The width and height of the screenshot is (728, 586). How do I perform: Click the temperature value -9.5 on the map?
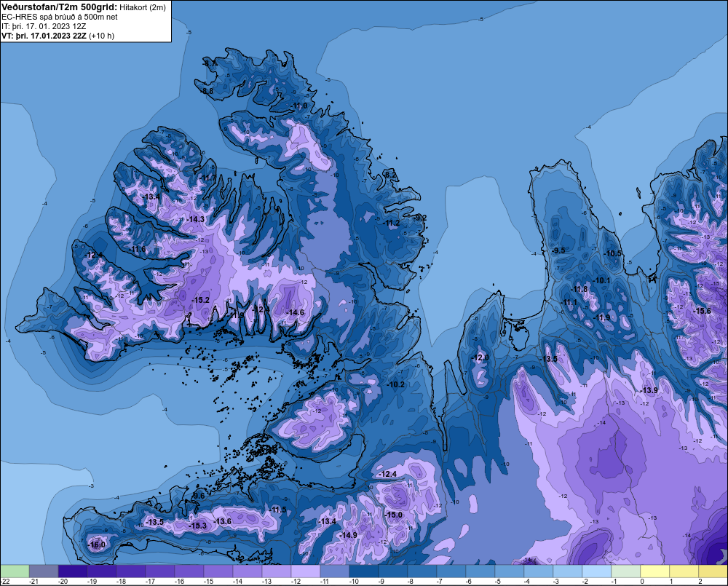click(558, 250)
